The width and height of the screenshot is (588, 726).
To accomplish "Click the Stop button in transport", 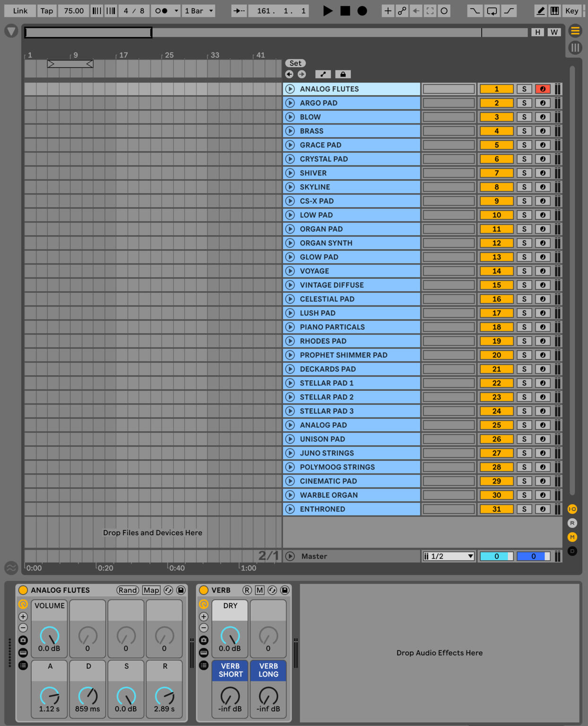I will [x=345, y=10].
